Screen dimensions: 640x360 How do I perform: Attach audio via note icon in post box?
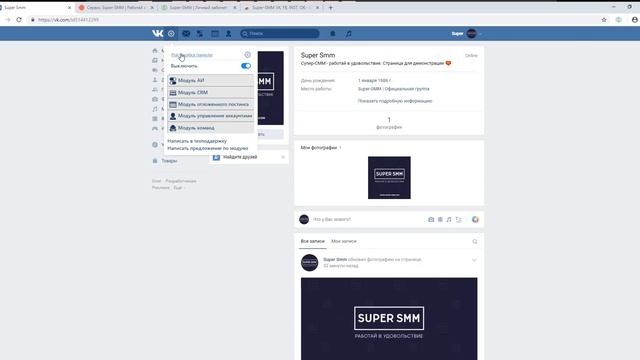[x=449, y=219]
